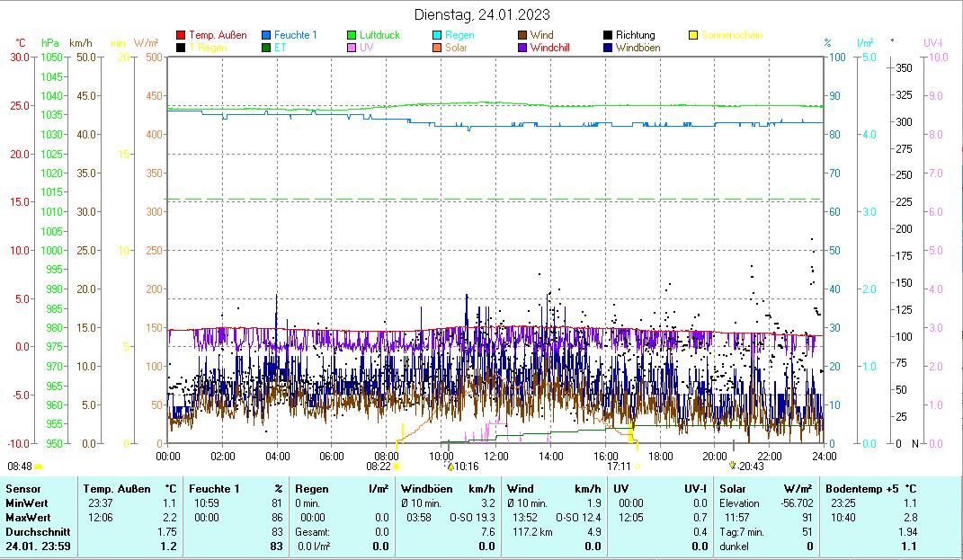Click the 12:00 label on time axis
963x560 pixels.
click(x=495, y=456)
